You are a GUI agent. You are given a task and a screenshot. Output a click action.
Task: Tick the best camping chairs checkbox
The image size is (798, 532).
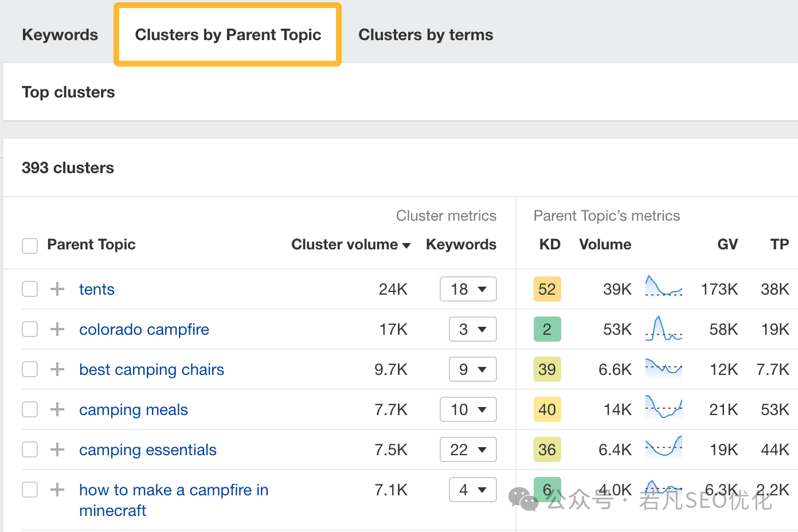point(30,369)
